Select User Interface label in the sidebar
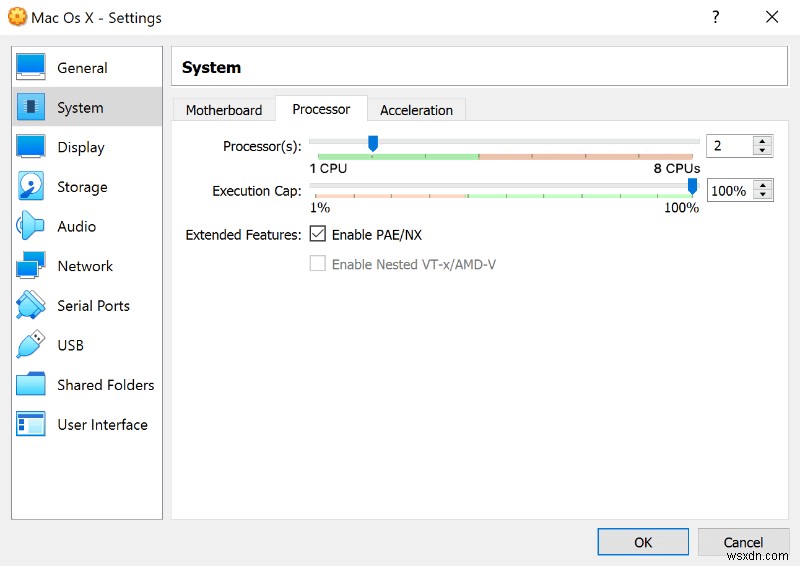Image resolution: width=800 pixels, height=566 pixels. pos(103,425)
